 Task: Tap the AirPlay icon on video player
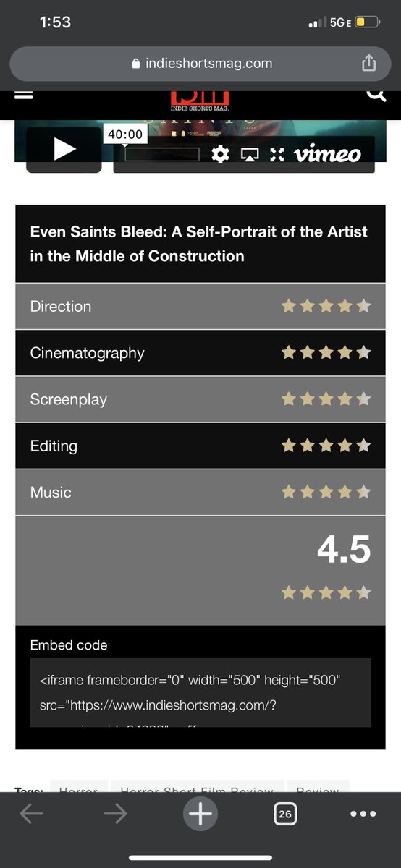249,154
